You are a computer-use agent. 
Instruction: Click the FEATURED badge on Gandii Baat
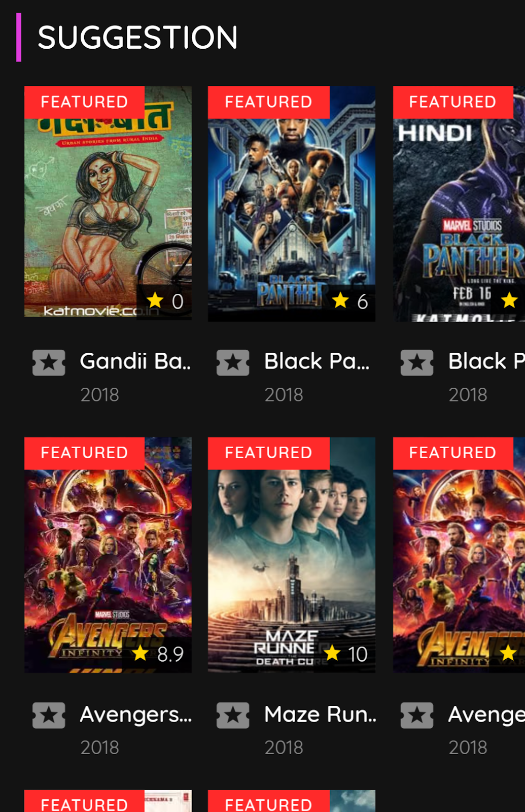click(84, 101)
